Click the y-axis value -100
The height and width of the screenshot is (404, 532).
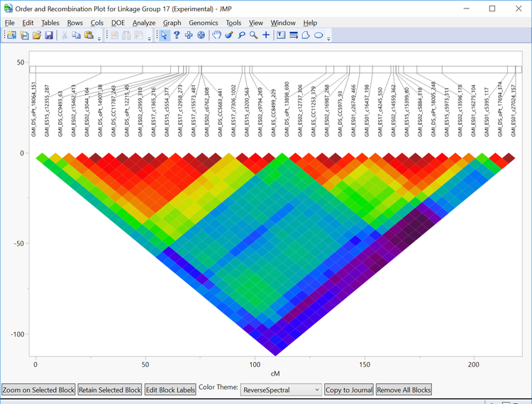pyautogui.click(x=18, y=334)
